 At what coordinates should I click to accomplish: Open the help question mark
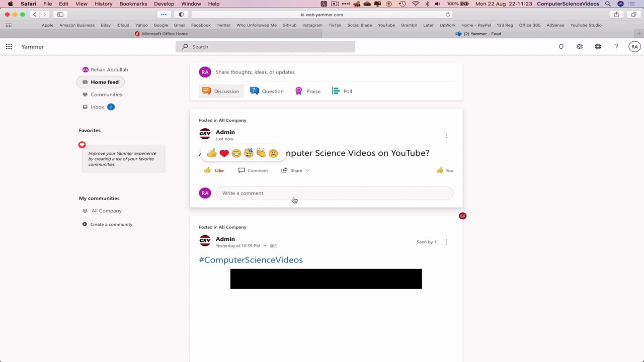coord(616,47)
